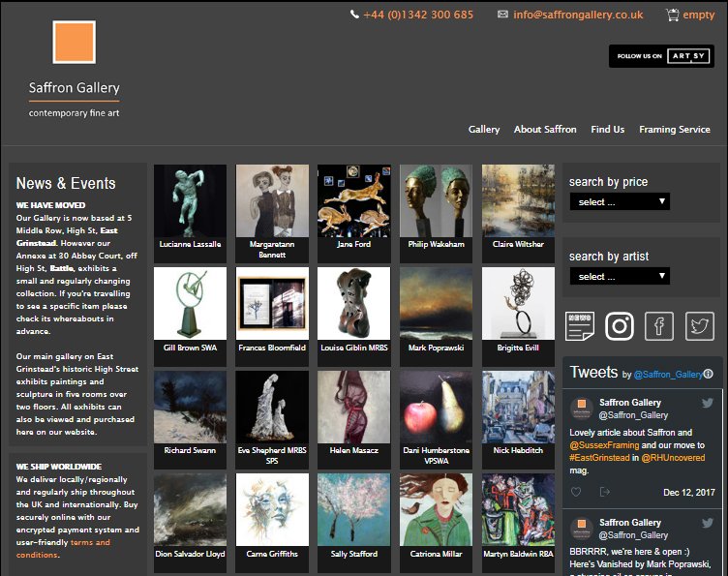728x576 pixels.
Task: Open About Saffron menu item
Action: [x=545, y=130]
